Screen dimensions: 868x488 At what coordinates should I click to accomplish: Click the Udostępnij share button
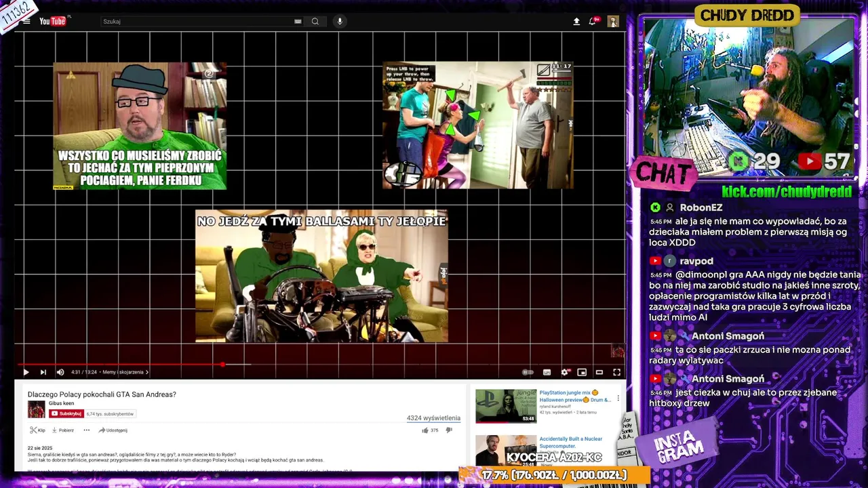click(113, 430)
